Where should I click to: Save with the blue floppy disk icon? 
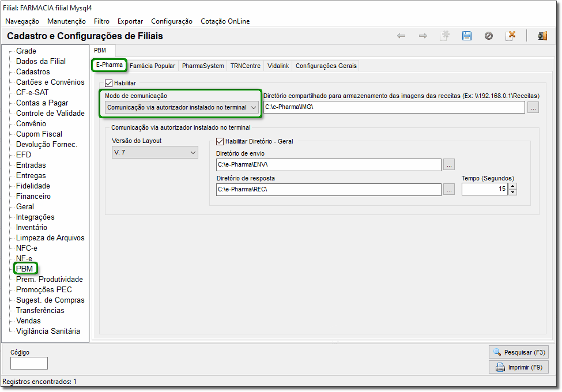[467, 36]
